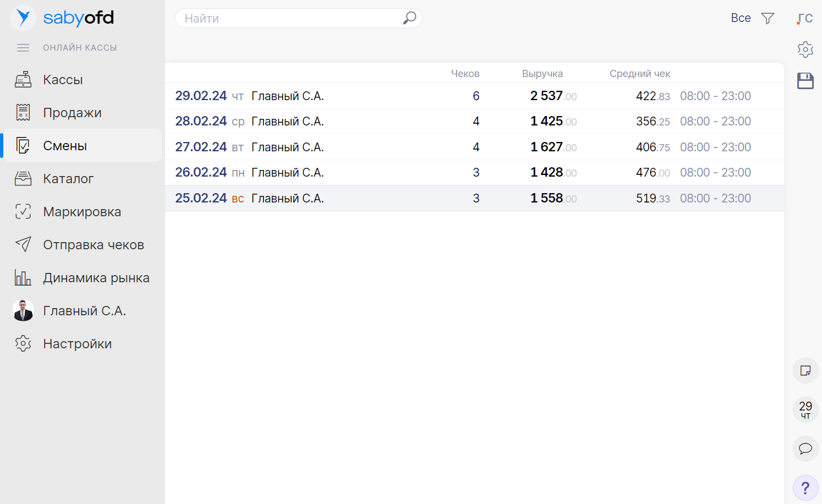Click the hamburger menu icon to collapse sidebar
This screenshot has height=504, width=822.
23,48
